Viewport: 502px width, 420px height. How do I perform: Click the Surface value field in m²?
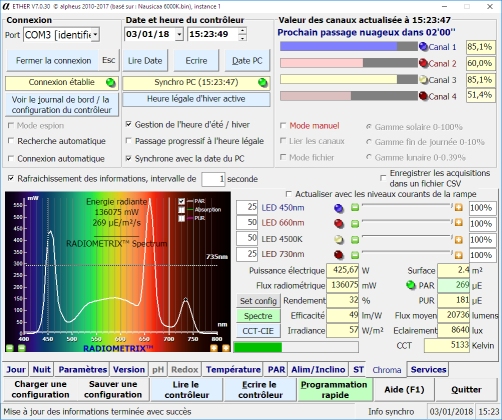click(454, 270)
